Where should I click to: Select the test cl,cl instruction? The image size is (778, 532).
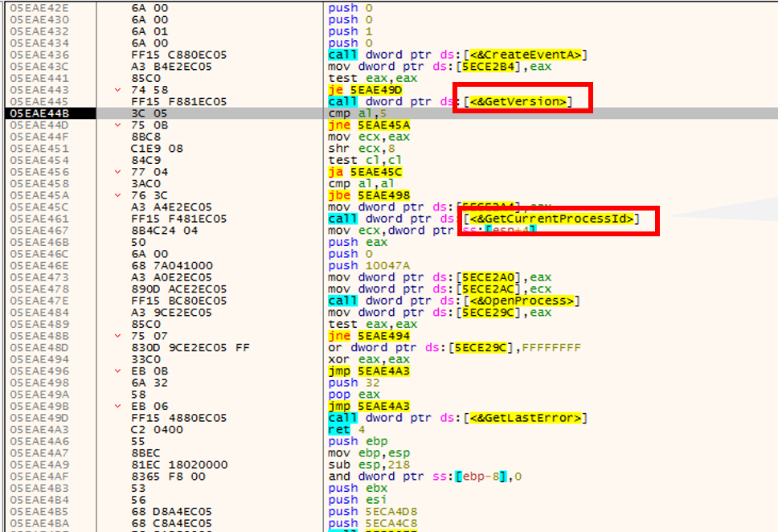pyautogui.click(x=365, y=160)
